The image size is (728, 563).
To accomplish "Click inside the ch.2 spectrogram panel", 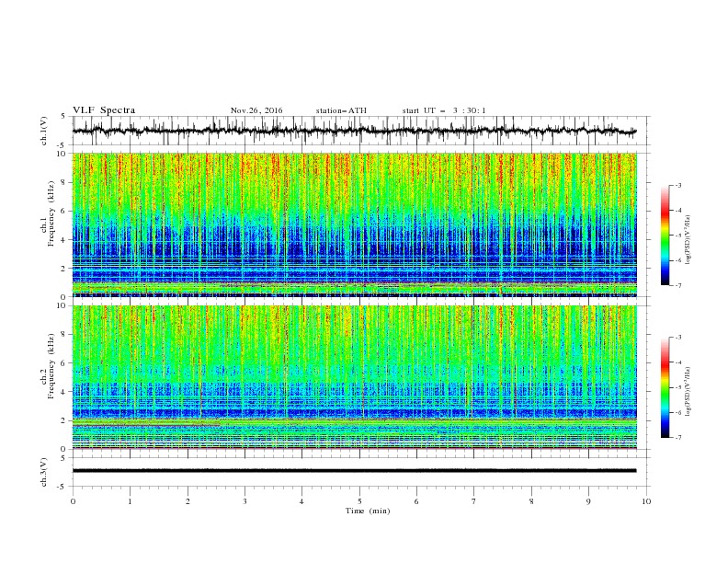I will point(355,377).
